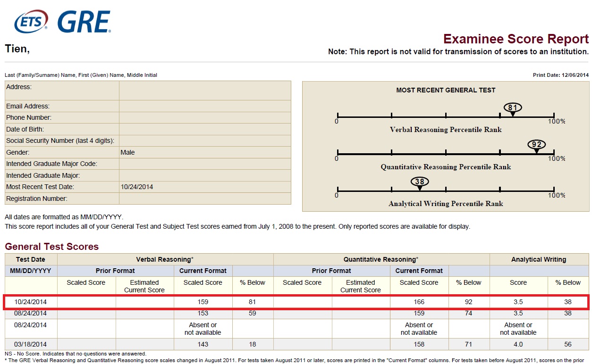
Task: Click the 03/18/2014 test date
Action: coord(31,344)
